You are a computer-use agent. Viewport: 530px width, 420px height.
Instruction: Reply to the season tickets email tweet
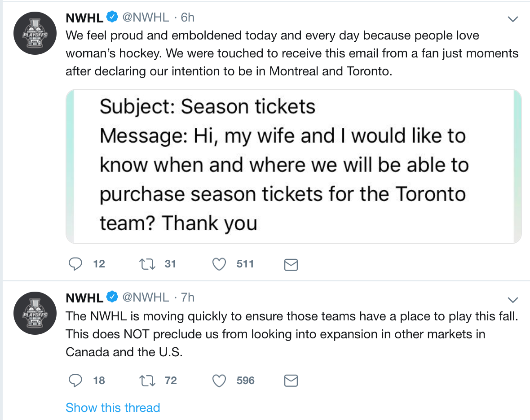coord(75,264)
